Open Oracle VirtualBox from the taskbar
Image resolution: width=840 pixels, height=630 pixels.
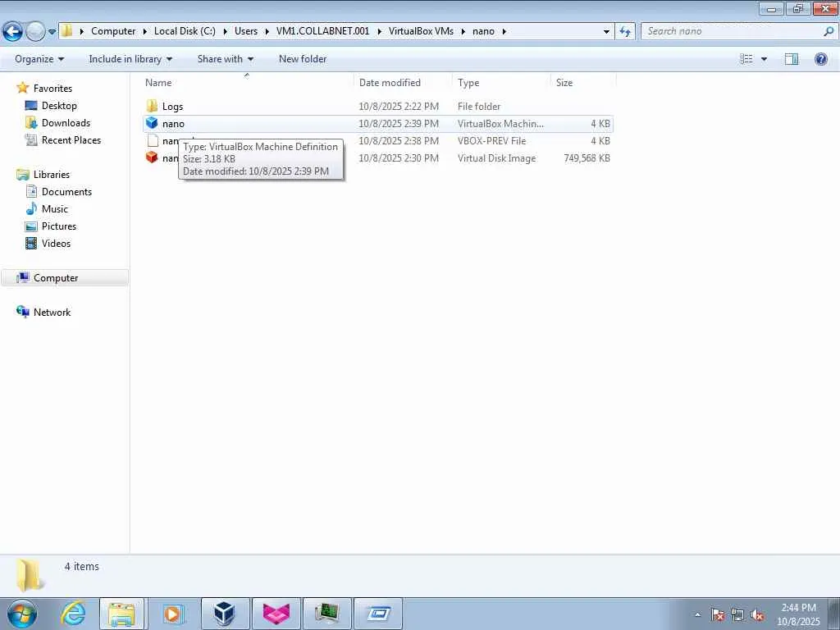[225, 614]
